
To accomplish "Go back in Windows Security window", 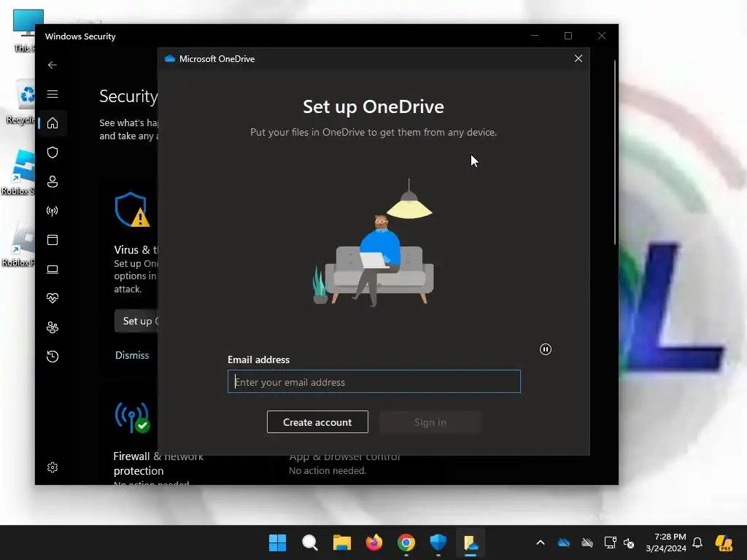I will [53, 65].
